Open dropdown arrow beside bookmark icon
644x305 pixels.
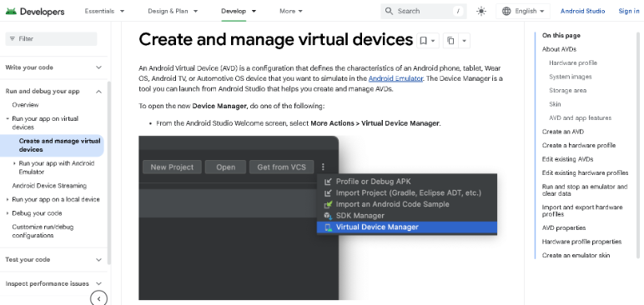coord(434,41)
